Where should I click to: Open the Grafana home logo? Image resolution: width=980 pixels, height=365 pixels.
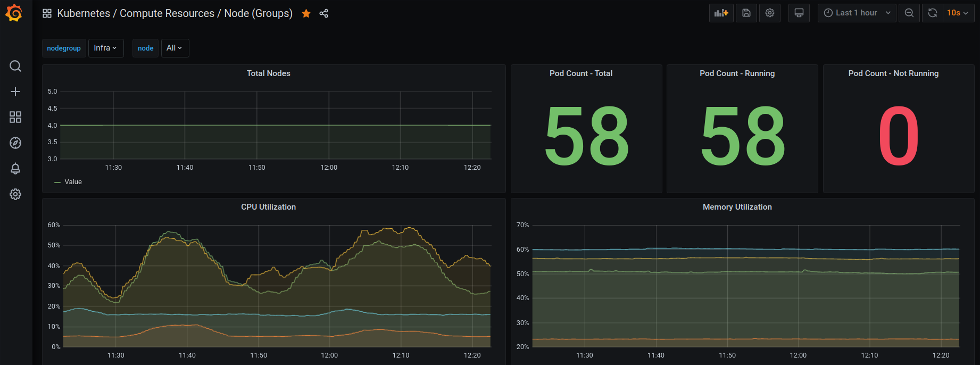pyautogui.click(x=14, y=13)
